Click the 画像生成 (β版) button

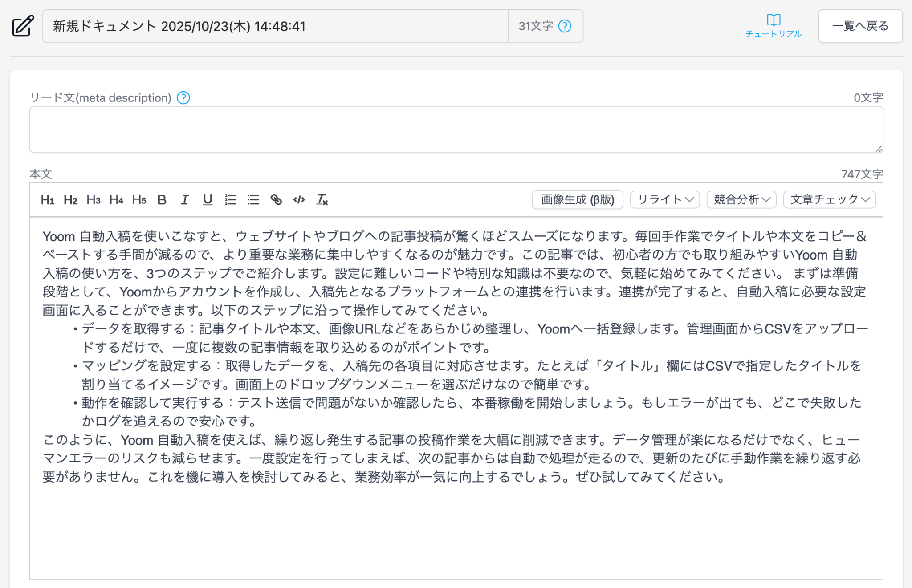[x=578, y=199]
